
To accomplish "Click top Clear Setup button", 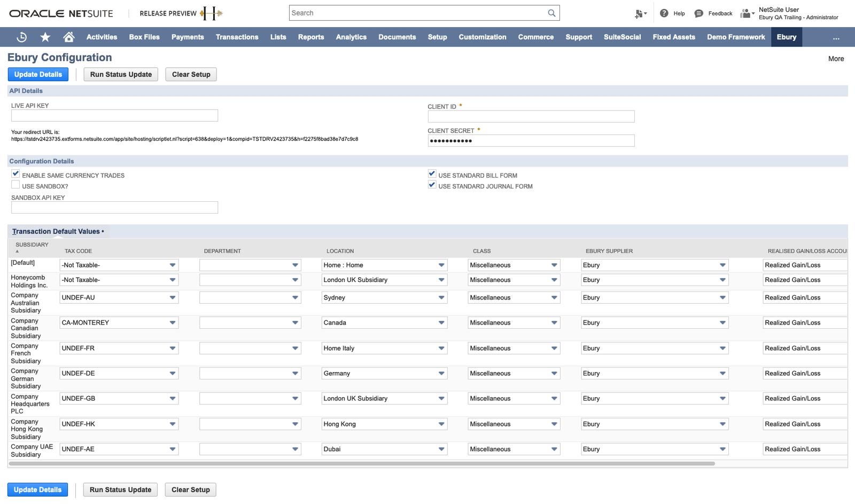I will (x=191, y=74).
